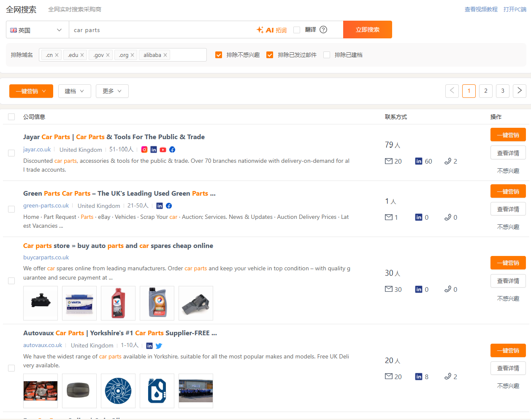The image size is (531, 420).
Task: Open Autovaux Twitter icon
Action: (159, 346)
